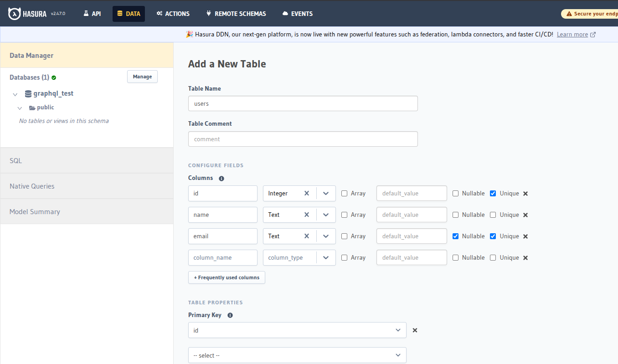Image resolution: width=618 pixels, height=364 pixels.
Task: Click default value field of email column
Action: (412, 236)
